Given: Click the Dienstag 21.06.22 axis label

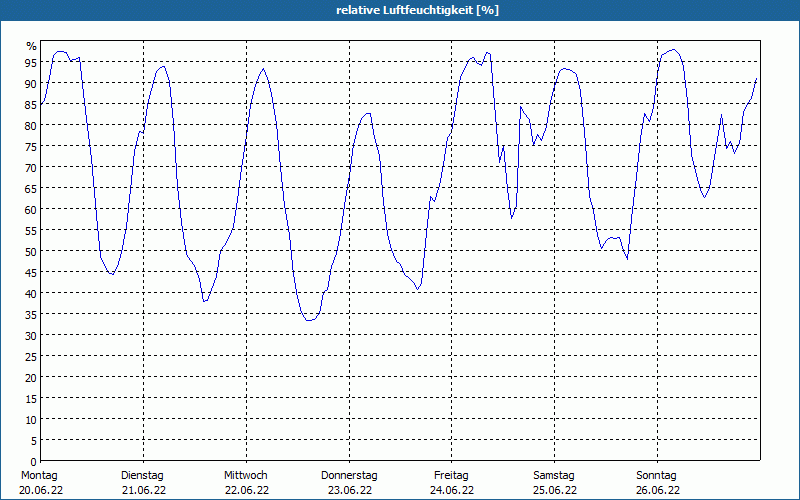Looking at the screenshot, I should pyautogui.click(x=143, y=483).
